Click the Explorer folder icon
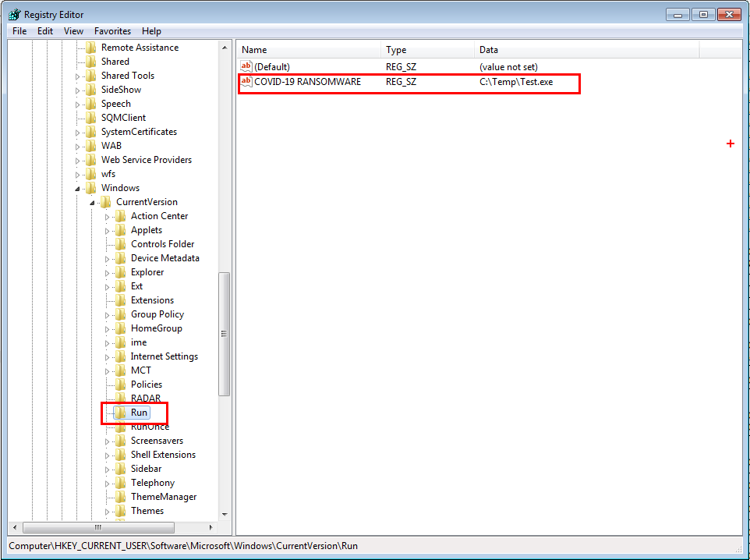 point(121,272)
